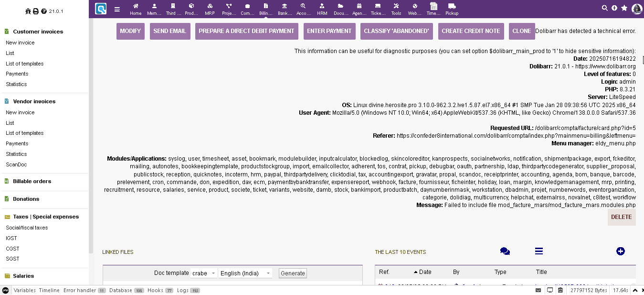Click the SEND EMAIL button

tap(170, 31)
